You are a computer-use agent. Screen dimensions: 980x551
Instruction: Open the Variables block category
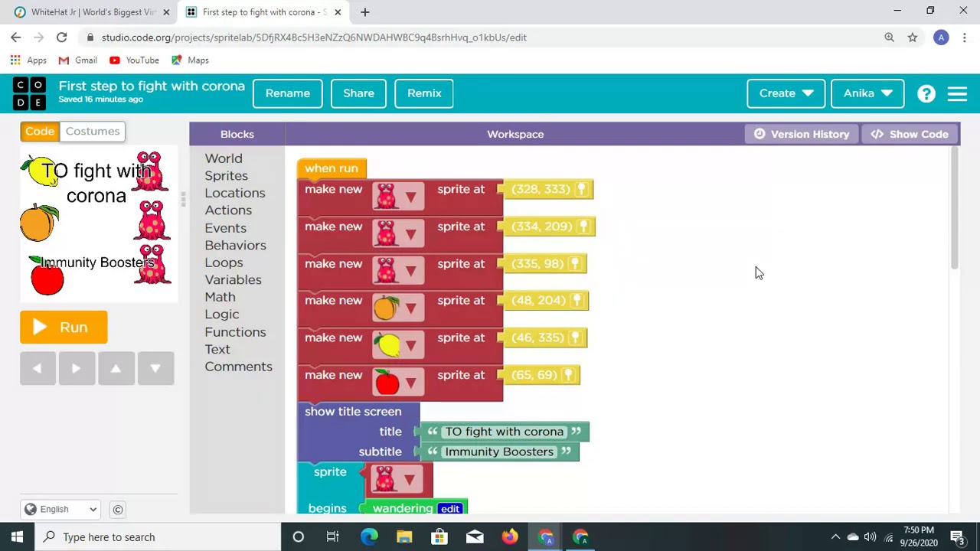[x=233, y=279]
